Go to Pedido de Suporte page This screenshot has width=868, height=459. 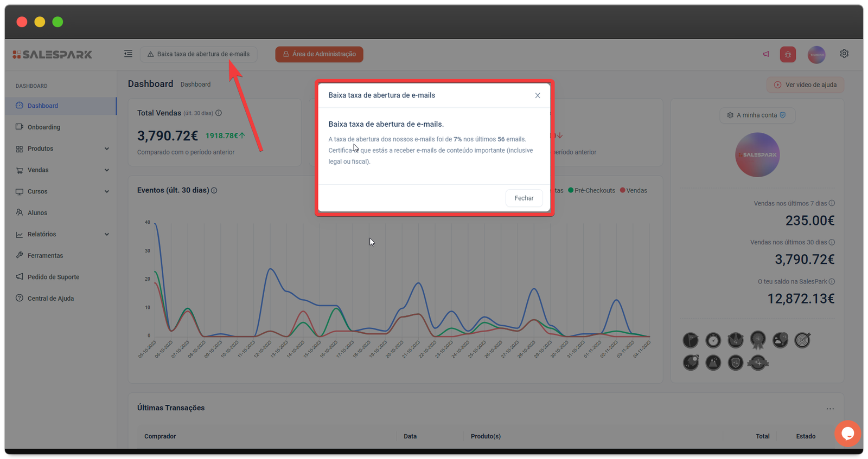53,277
